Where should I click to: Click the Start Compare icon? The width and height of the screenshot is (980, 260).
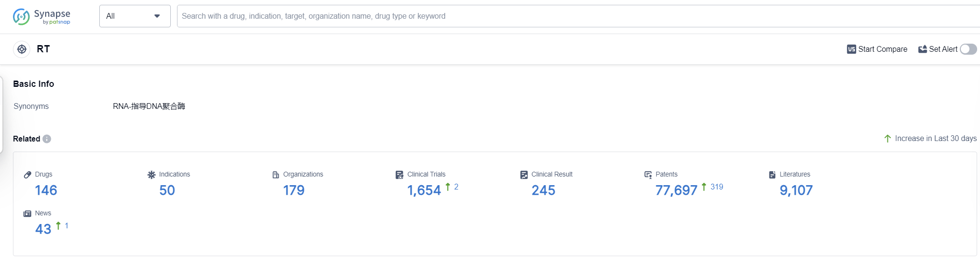[x=851, y=49]
